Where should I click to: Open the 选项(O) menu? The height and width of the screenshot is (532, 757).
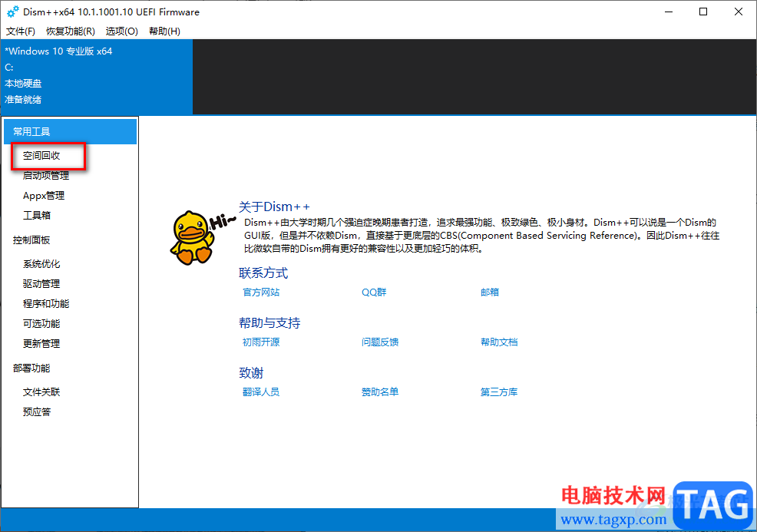121,31
